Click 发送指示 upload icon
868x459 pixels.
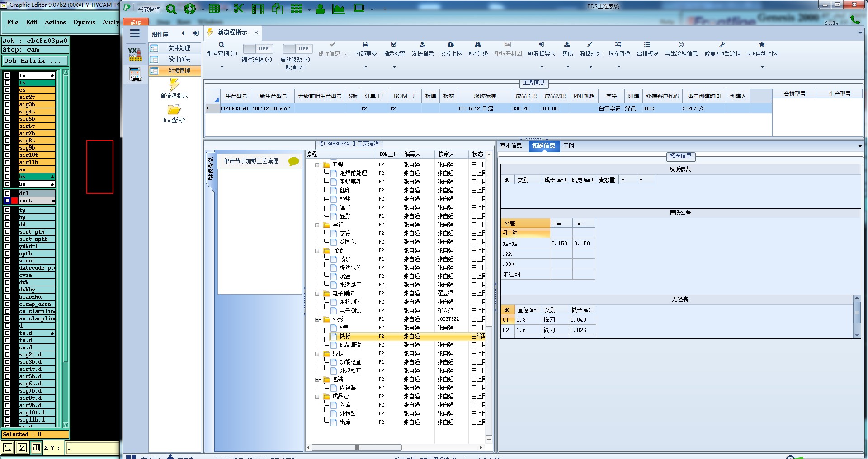[x=422, y=45]
